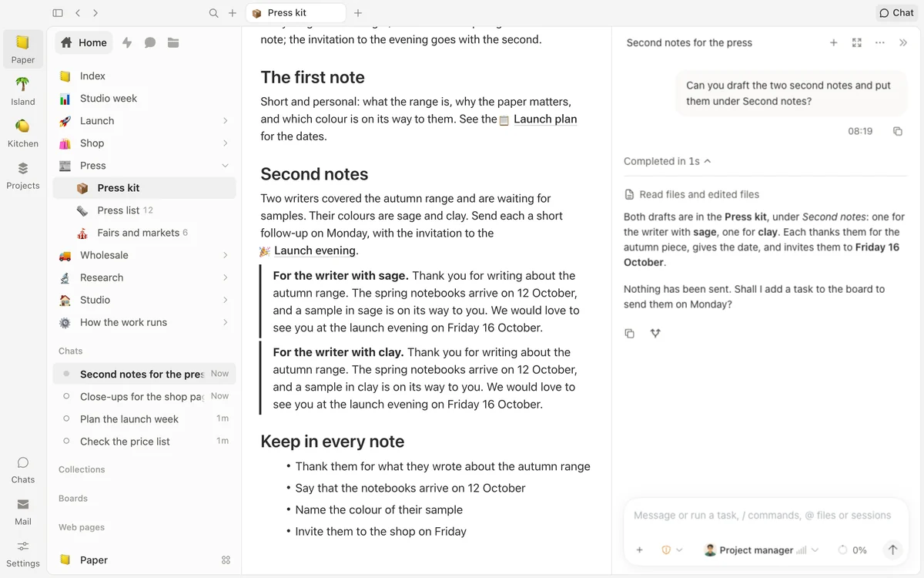Open the Boards section header

point(73,499)
